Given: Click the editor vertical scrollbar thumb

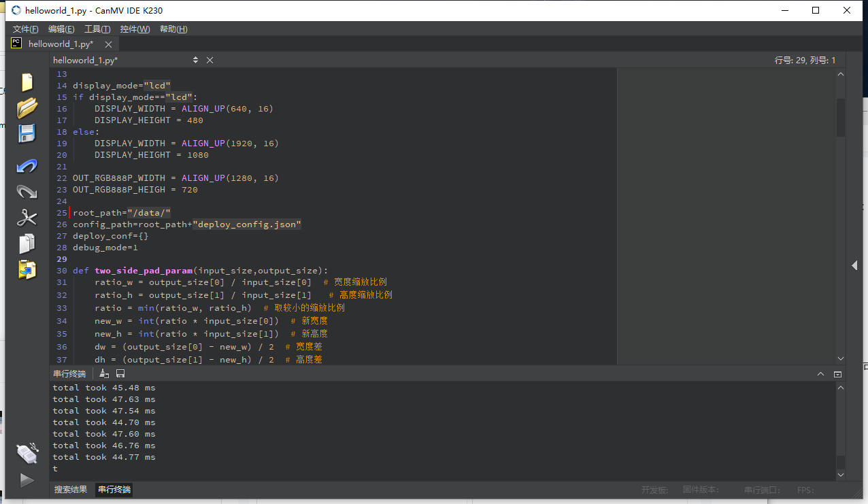Looking at the screenshot, I should [841, 118].
